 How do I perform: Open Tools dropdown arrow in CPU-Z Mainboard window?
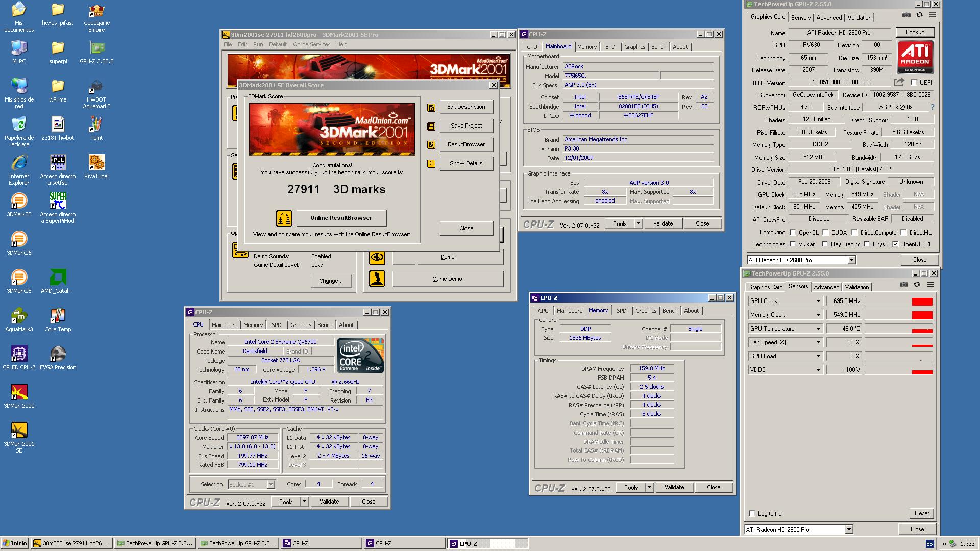[638, 223]
